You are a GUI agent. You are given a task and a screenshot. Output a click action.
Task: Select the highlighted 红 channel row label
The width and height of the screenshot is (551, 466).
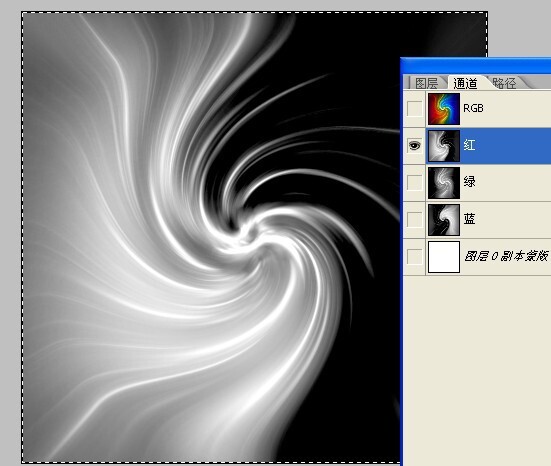pos(469,145)
